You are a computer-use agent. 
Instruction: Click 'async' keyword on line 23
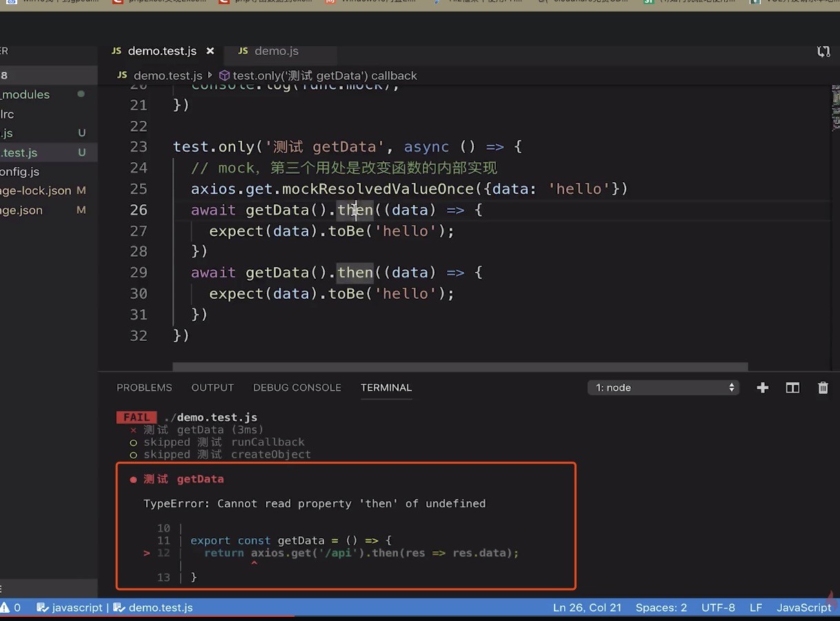click(426, 147)
